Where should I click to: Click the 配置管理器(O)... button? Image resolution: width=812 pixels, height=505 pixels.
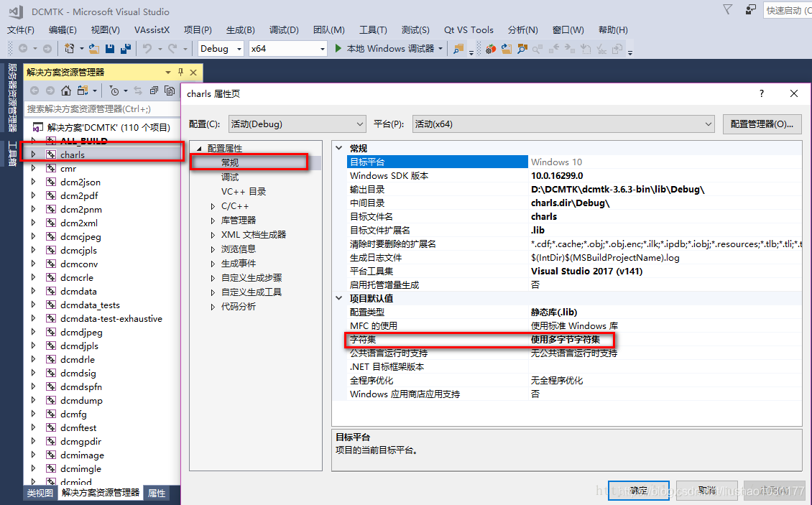762,124
